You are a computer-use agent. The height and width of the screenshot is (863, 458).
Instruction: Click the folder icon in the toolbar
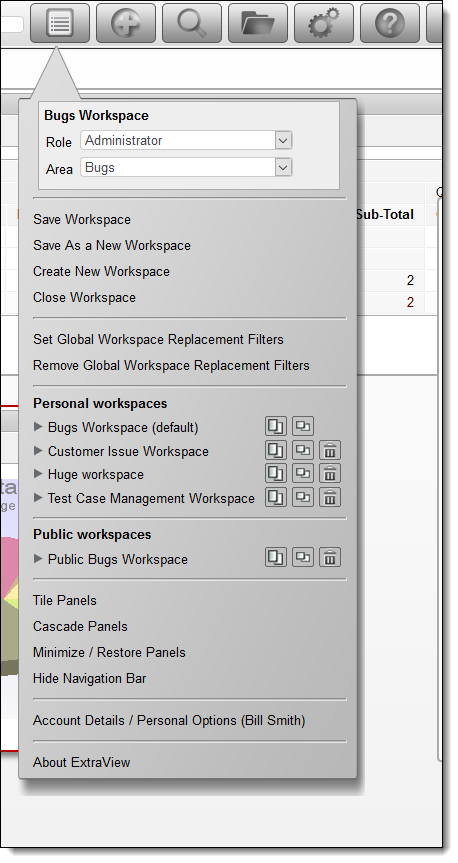coord(258,23)
